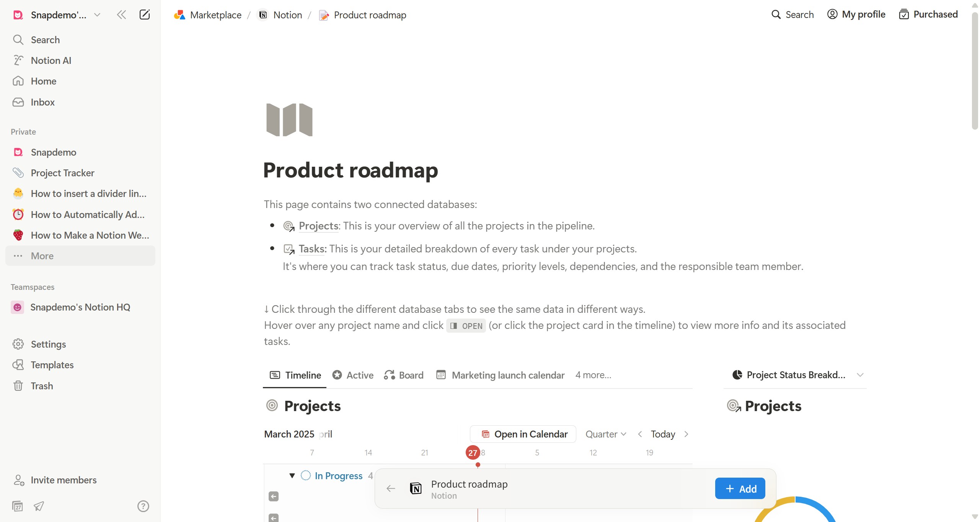Click the paper plane icon at sidebar bottom

(39, 506)
